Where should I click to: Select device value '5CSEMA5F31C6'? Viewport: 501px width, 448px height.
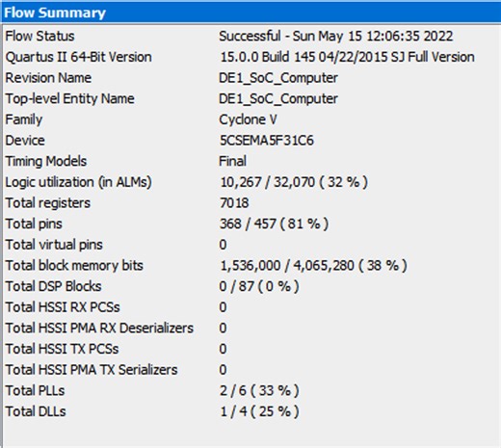(x=267, y=141)
